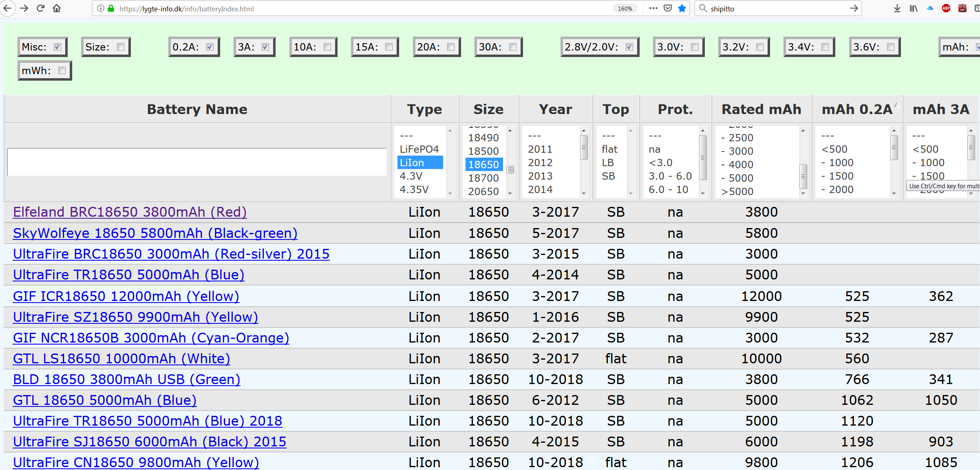Enable the mWh checkbox

click(x=62, y=70)
